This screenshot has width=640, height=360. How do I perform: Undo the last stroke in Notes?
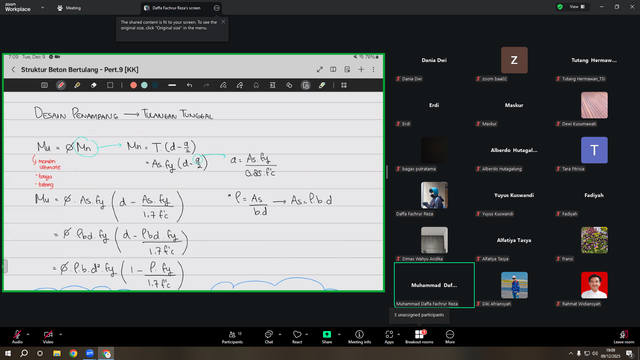(x=189, y=85)
